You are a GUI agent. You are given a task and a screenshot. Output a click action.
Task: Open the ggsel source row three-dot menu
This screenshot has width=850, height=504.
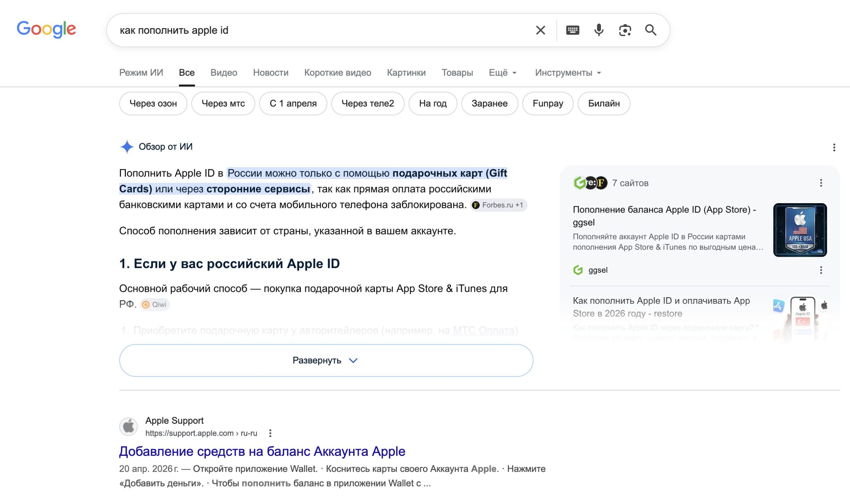coord(821,270)
